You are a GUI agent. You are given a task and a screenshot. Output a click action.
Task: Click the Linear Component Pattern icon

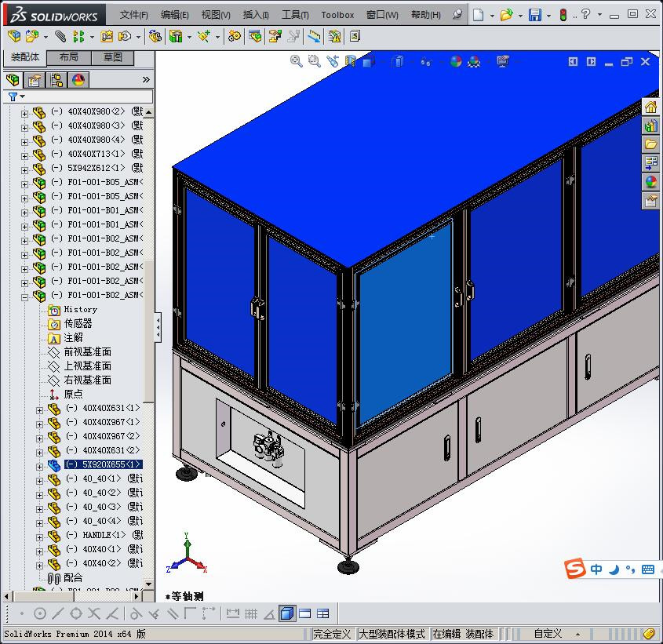coord(78,36)
